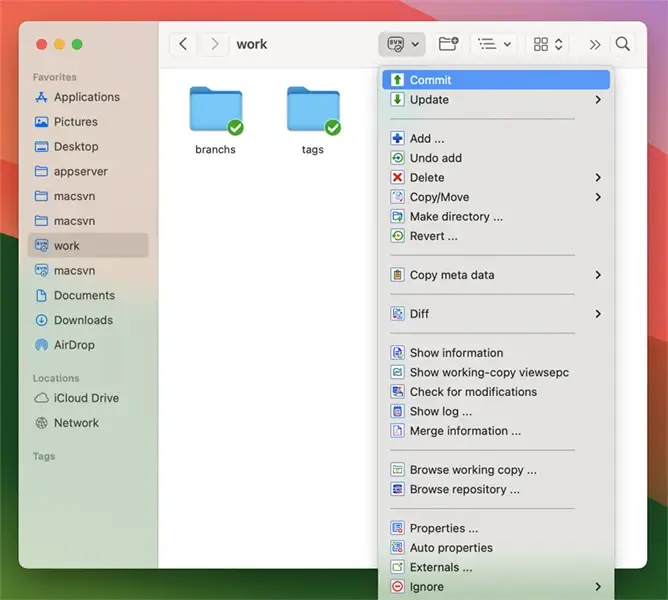
Task: Click the Diff icon
Action: coord(397,314)
